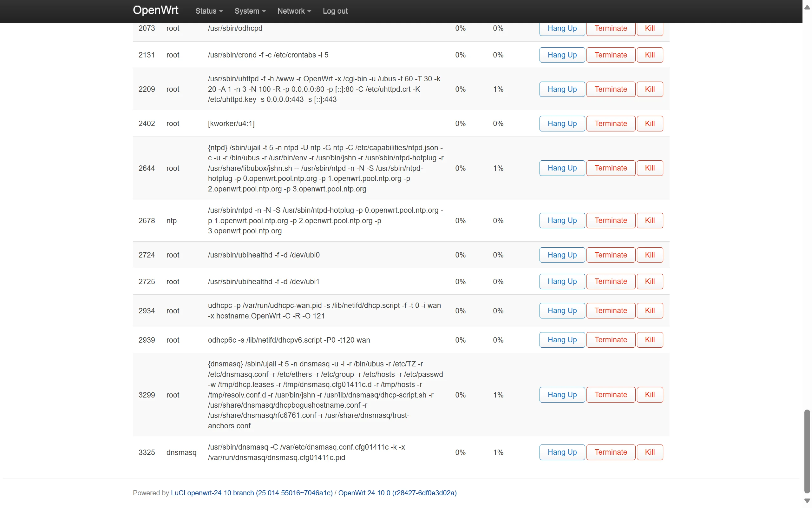
Task: Terminate ntpd ujail process 2644
Action: pos(611,168)
